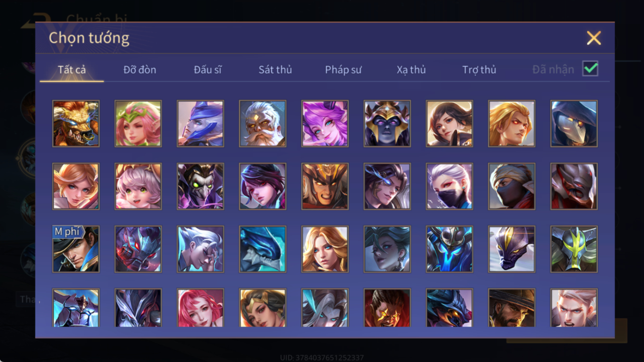
Task: Choose the white-haired masked ninja woman hero
Action: click(450, 187)
